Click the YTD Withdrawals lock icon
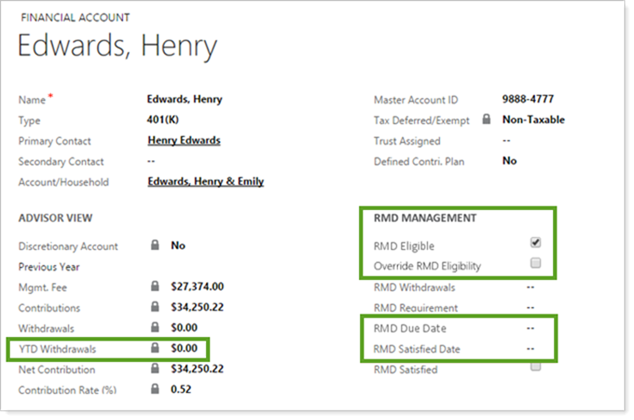The image size is (634, 420). pyautogui.click(x=155, y=349)
